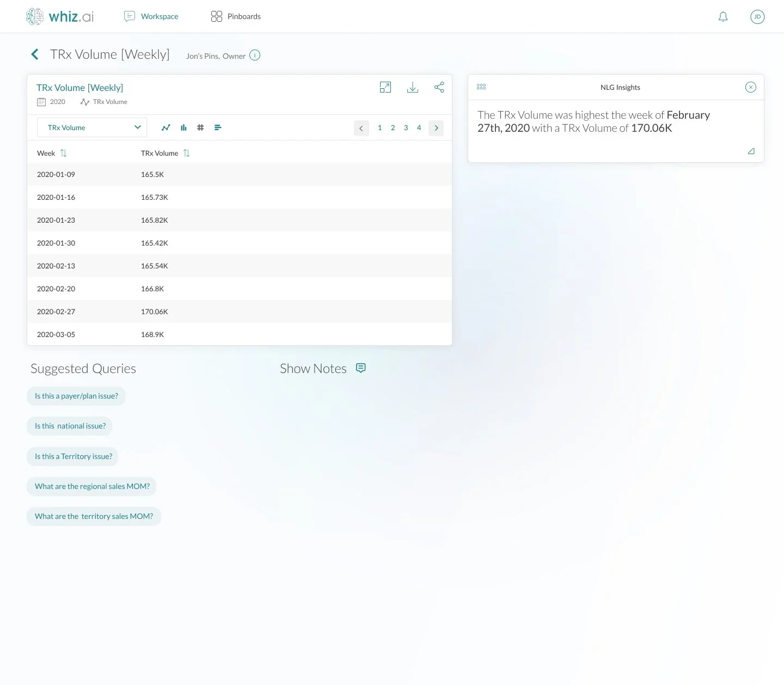
Task: Click the NLG Insights header label
Action: [620, 87]
